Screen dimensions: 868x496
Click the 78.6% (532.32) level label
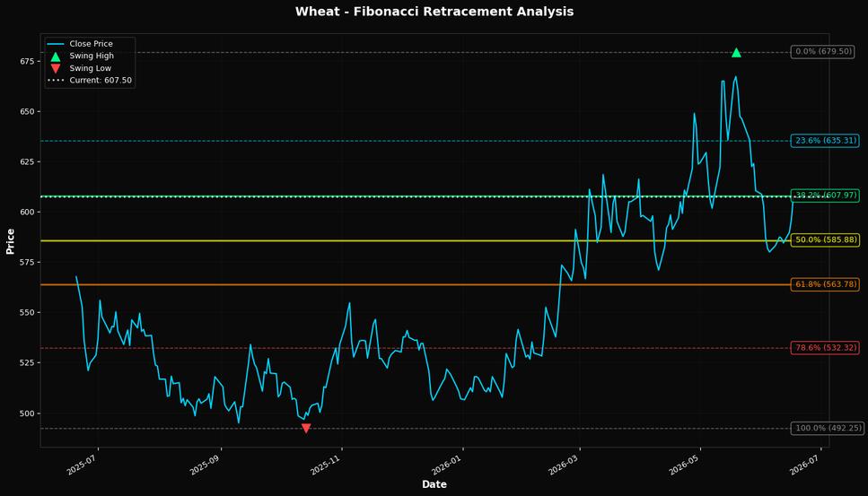tap(825, 348)
